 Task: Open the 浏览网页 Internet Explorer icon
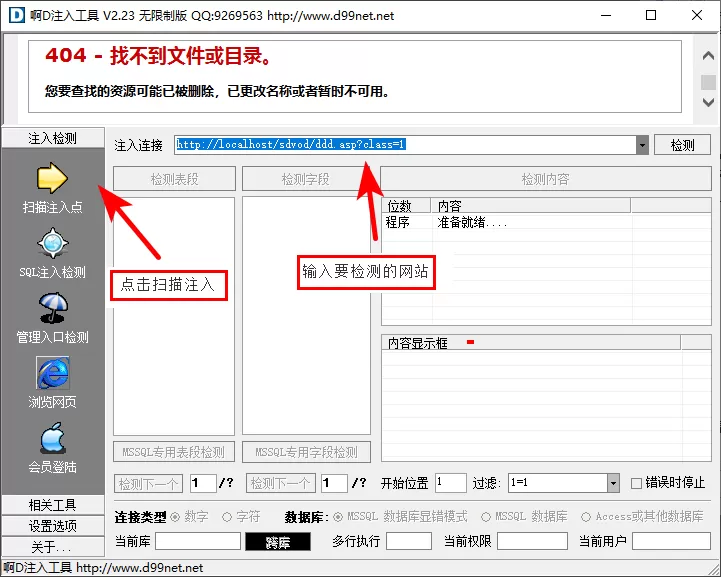click(x=53, y=373)
